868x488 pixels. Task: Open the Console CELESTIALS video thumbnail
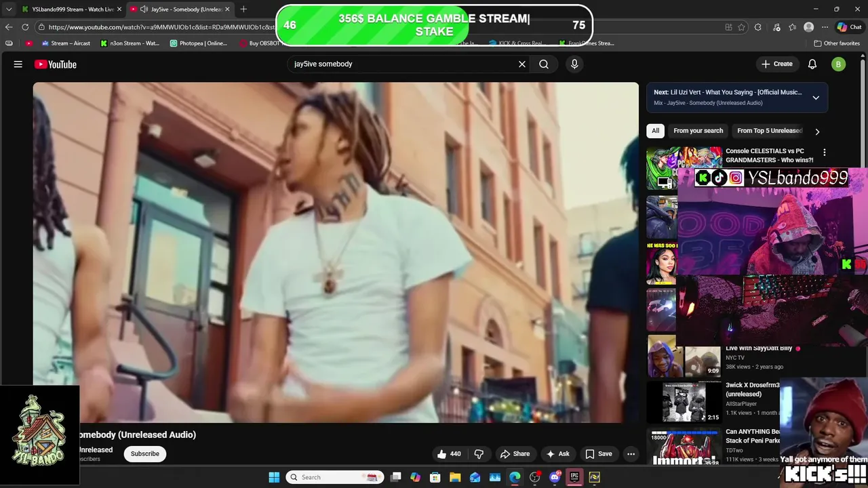[x=684, y=169]
